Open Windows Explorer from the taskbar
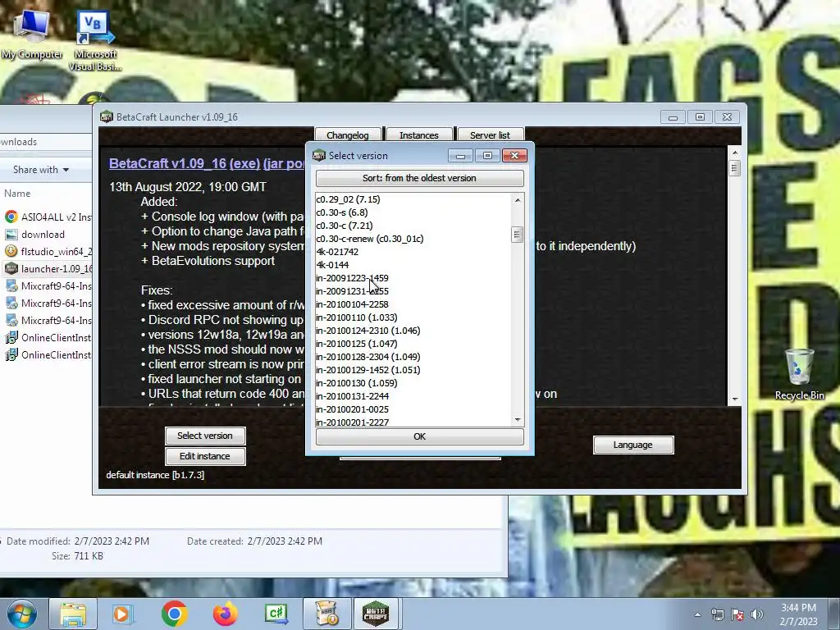This screenshot has height=630, width=840. tap(73, 614)
